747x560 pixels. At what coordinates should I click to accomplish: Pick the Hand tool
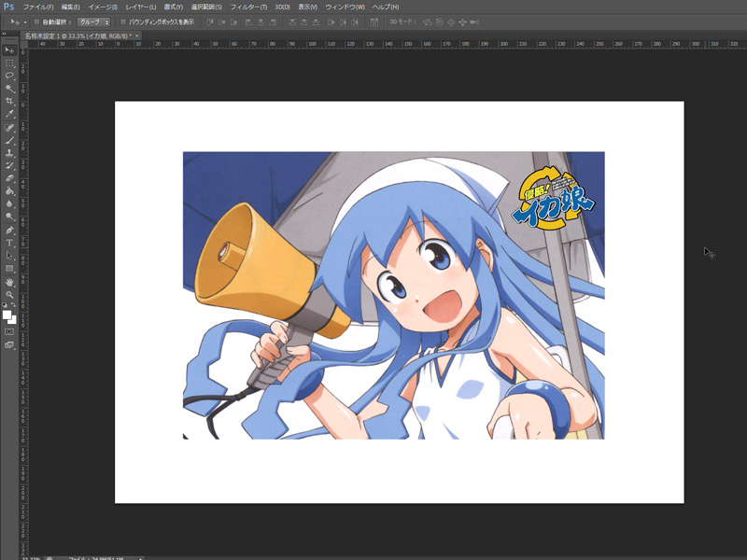click(x=9, y=283)
